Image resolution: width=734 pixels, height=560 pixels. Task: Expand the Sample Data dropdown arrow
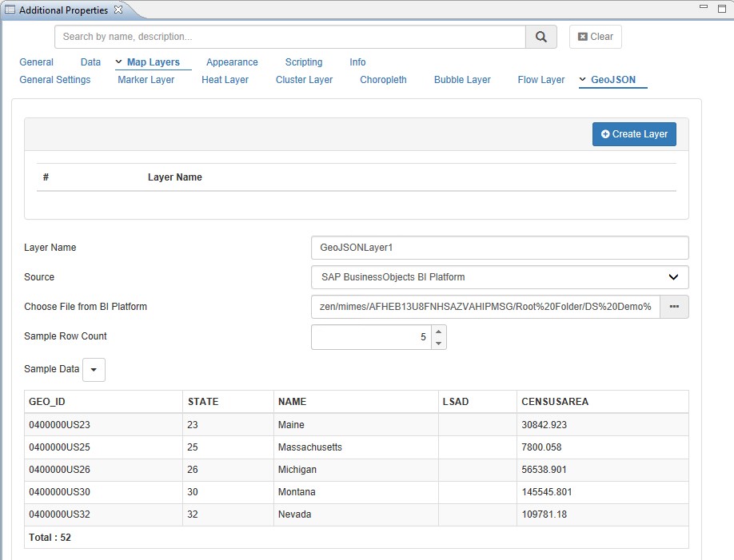tap(94, 370)
